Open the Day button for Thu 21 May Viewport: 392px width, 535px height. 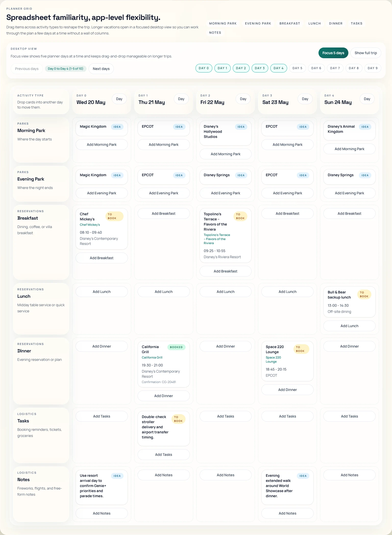click(x=181, y=99)
